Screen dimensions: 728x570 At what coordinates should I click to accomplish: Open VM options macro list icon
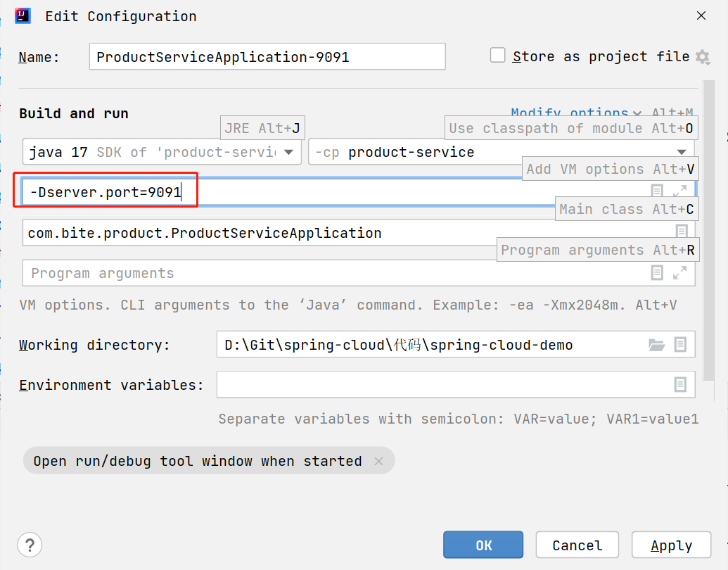(656, 191)
